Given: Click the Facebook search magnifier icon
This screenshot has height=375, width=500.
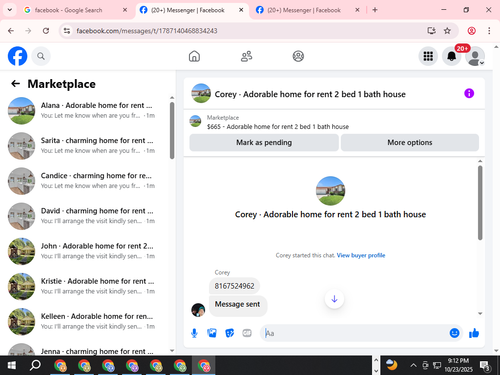Looking at the screenshot, I should tap(41, 56).
